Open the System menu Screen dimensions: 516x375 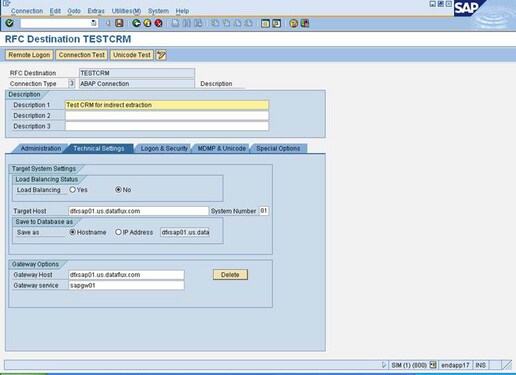click(158, 11)
